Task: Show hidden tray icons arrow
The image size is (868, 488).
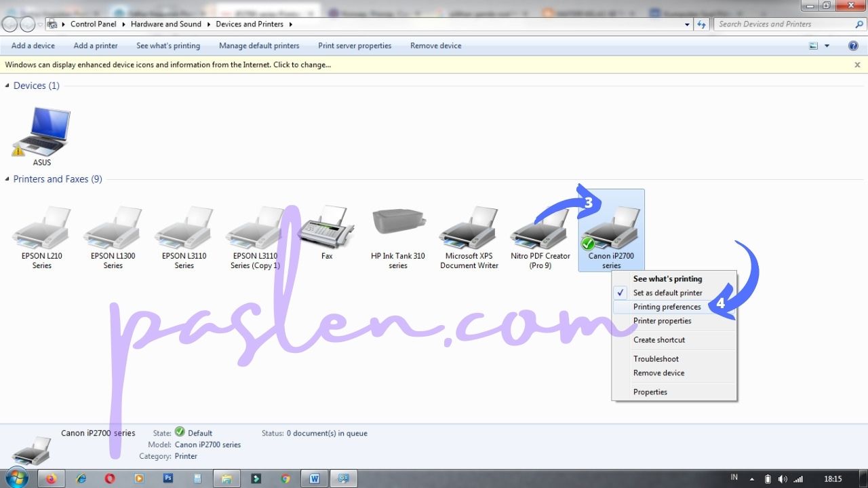Action: coord(751,478)
